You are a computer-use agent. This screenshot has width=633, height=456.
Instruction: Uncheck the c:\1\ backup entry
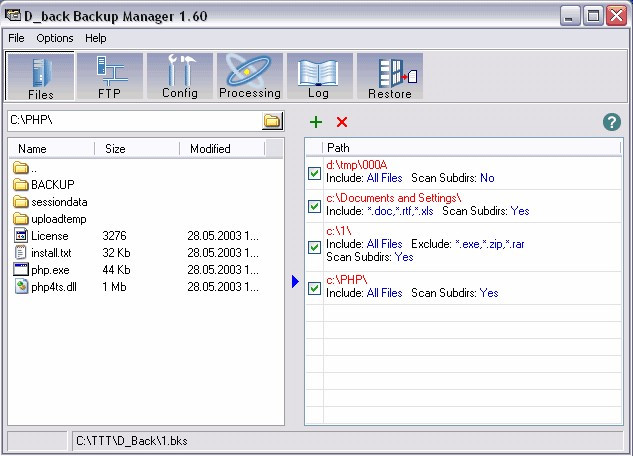[x=314, y=247]
